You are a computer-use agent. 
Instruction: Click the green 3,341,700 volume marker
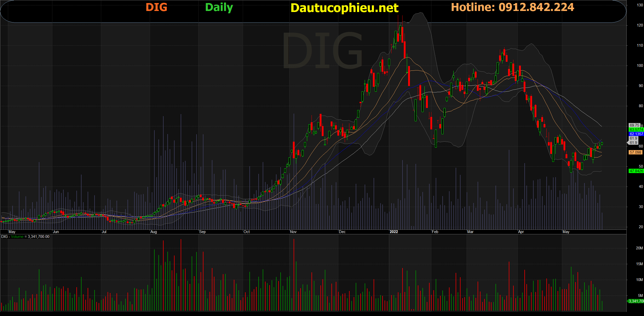click(x=636, y=301)
